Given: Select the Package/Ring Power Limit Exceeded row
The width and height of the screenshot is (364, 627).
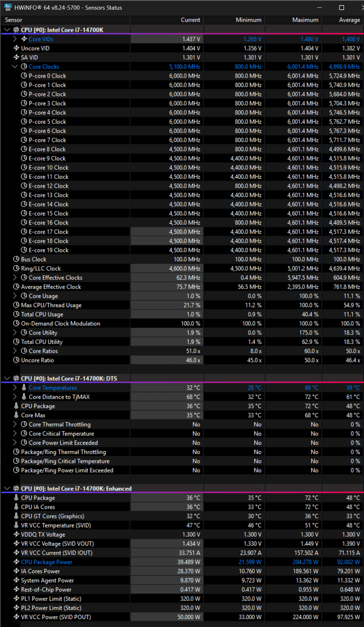Looking at the screenshot, I should coord(182,470).
